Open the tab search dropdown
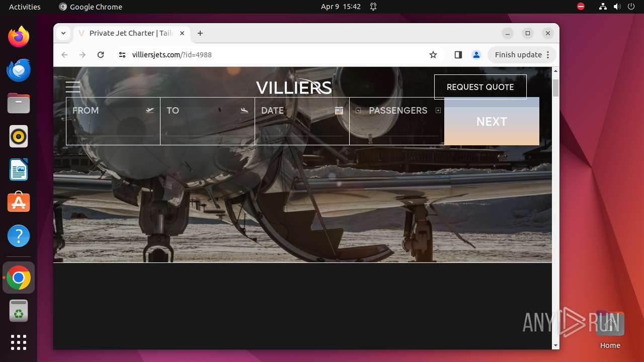Viewport: 644px width, 362px height. point(63,33)
